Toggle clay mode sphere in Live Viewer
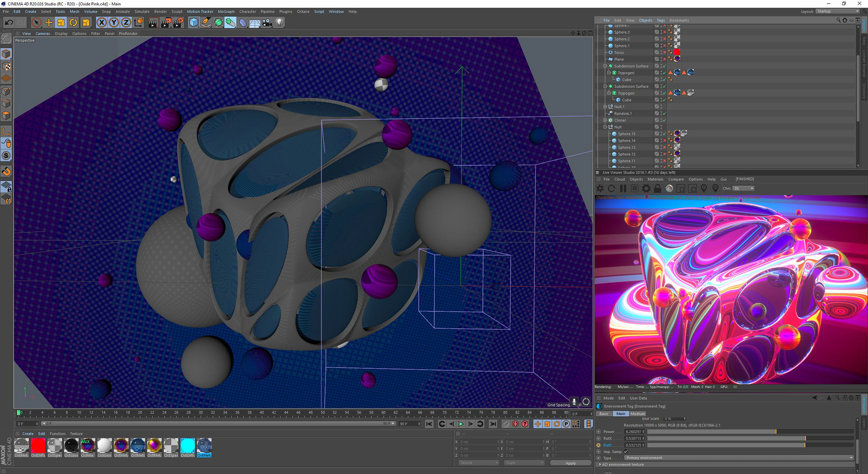 (x=670, y=188)
